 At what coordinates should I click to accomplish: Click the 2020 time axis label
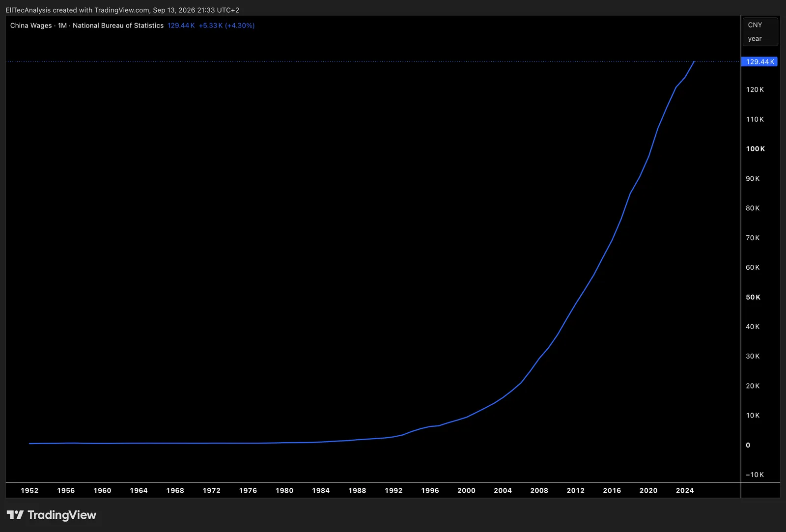648,491
